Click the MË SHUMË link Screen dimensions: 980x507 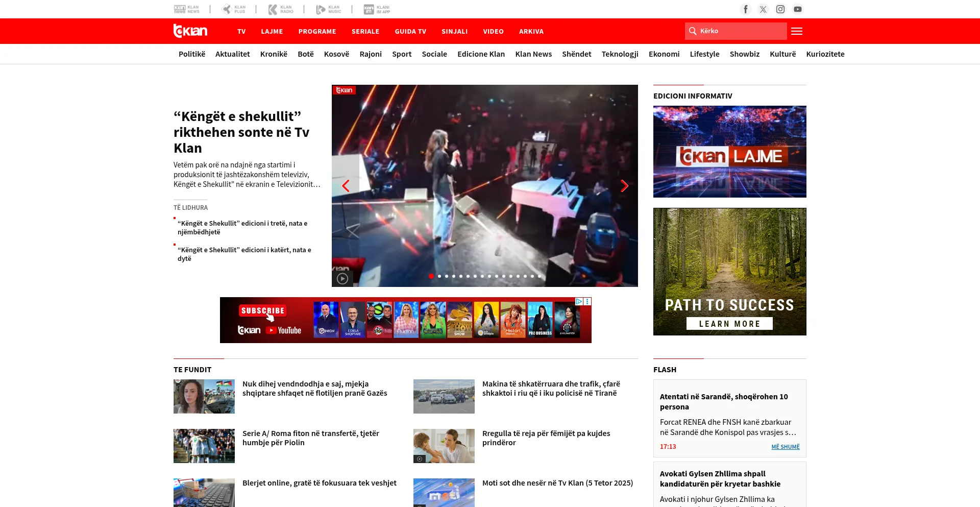point(785,447)
